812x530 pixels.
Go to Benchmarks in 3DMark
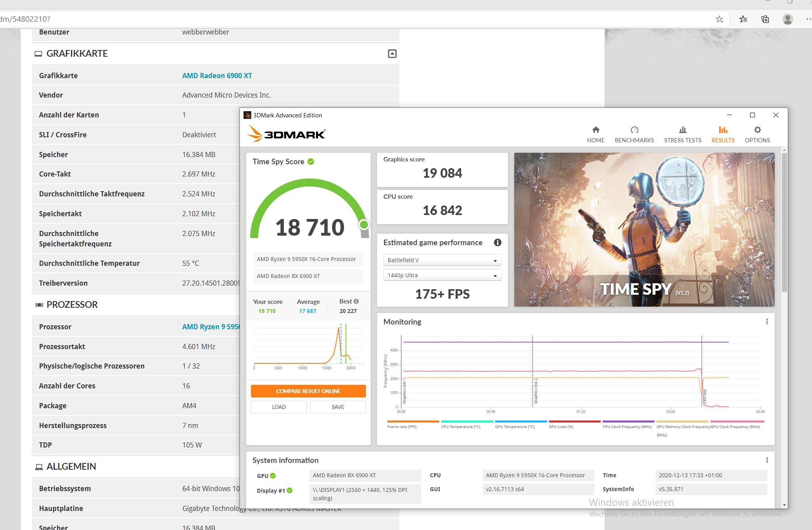click(634, 134)
